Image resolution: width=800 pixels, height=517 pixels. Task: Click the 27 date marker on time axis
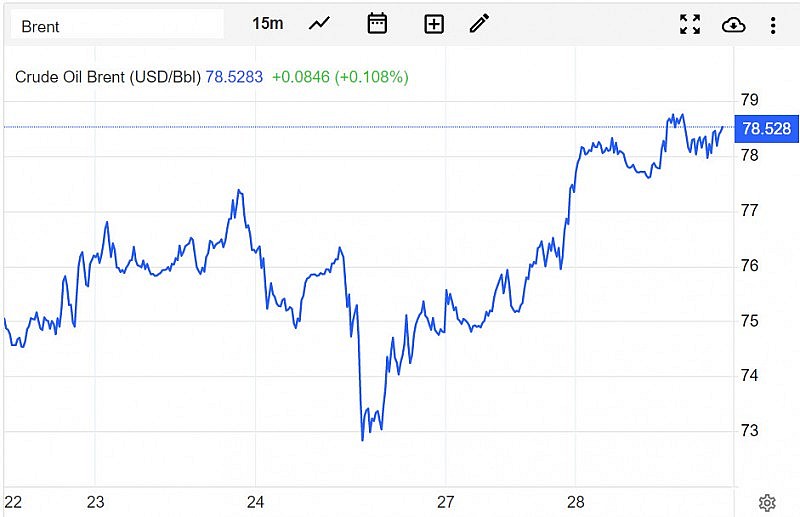pos(446,502)
